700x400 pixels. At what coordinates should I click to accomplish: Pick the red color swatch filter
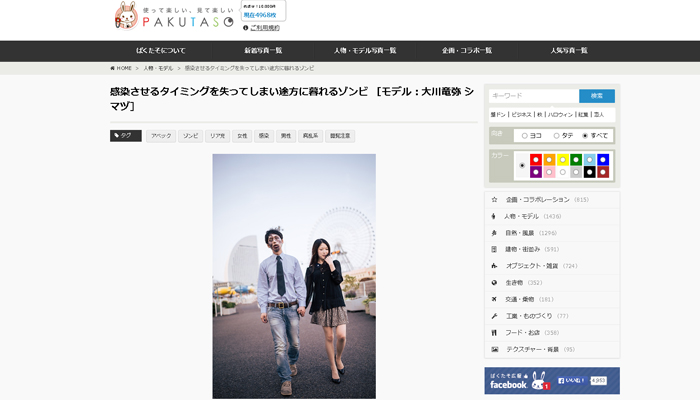coord(536,159)
